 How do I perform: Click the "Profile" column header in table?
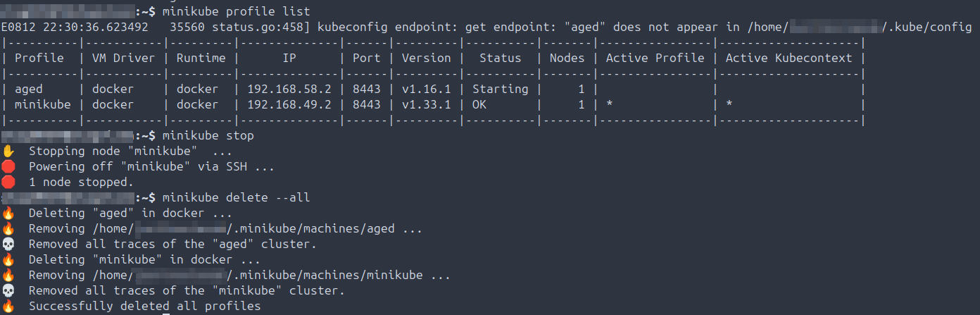point(39,58)
